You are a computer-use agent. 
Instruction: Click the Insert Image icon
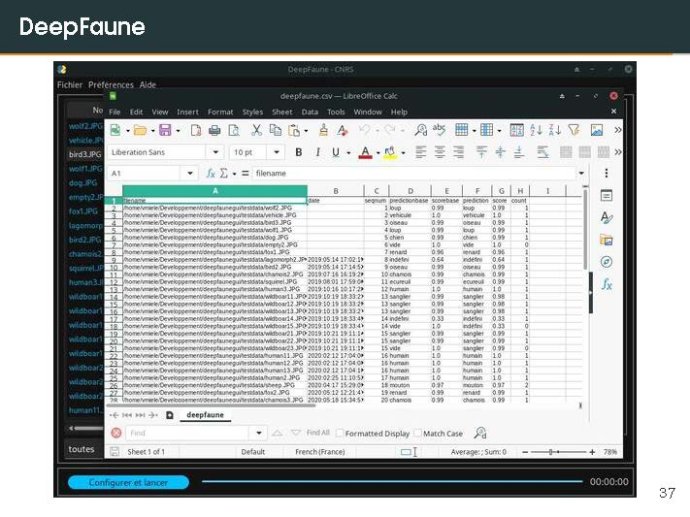[x=597, y=130]
